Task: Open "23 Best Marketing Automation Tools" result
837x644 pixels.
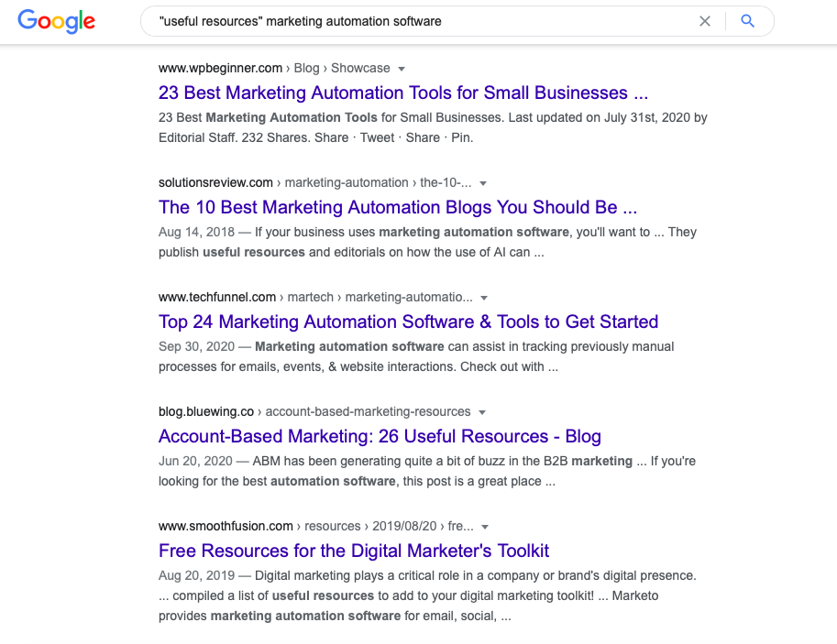Action: 403,93
